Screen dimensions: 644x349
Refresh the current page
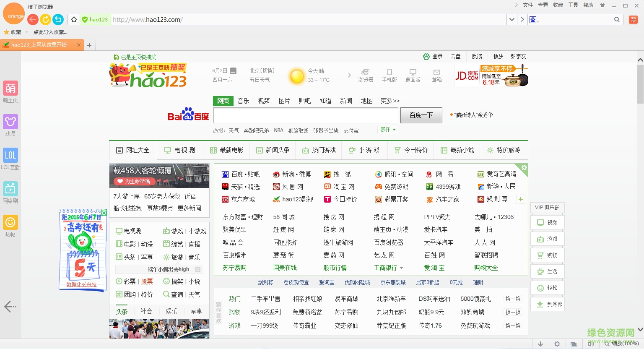(x=45, y=19)
